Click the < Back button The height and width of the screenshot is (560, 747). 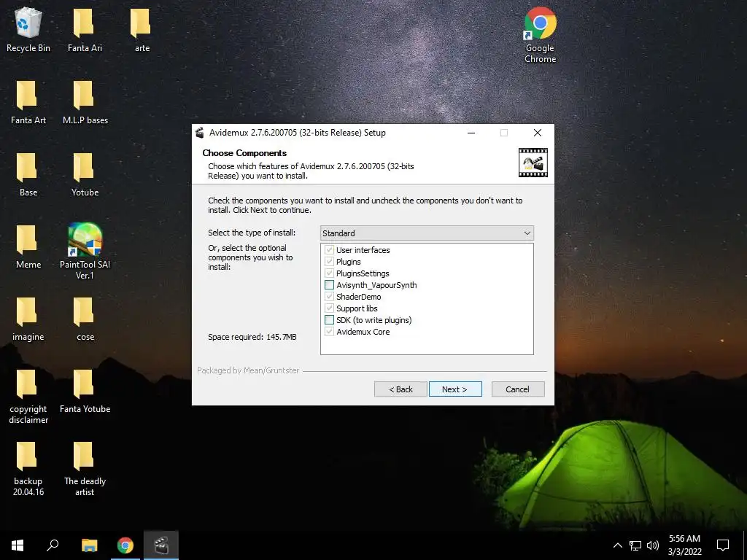tap(400, 389)
